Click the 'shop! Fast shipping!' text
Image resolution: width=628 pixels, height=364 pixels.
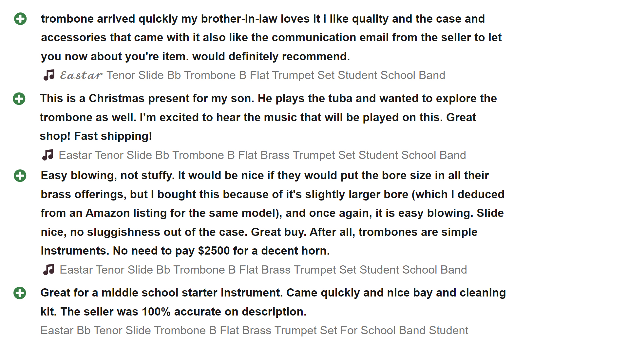[x=96, y=136]
